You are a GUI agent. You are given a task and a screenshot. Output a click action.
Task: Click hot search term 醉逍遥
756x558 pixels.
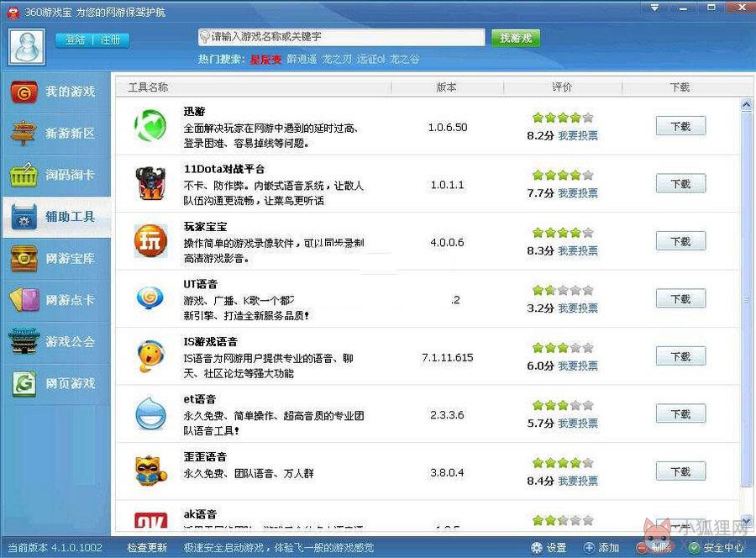(x=302, y=60)
